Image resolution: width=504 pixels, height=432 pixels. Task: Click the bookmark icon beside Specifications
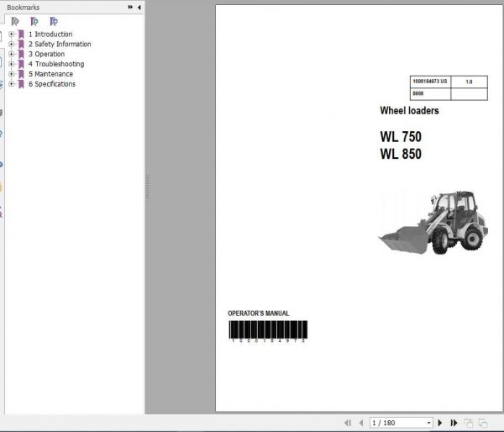(x=21, y=84)
